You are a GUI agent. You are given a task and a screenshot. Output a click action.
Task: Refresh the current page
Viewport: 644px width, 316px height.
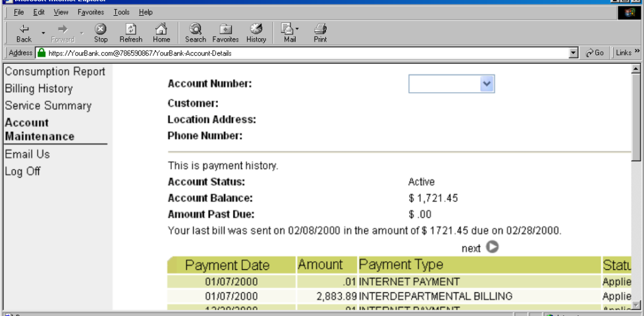click(x=130, y=33)
